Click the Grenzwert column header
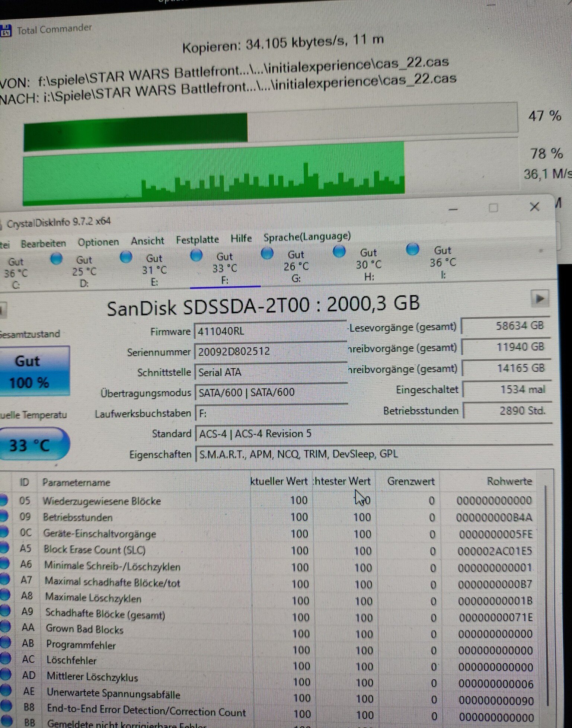The height and width of the screenshot is (728, 572). tap(411, 481)
